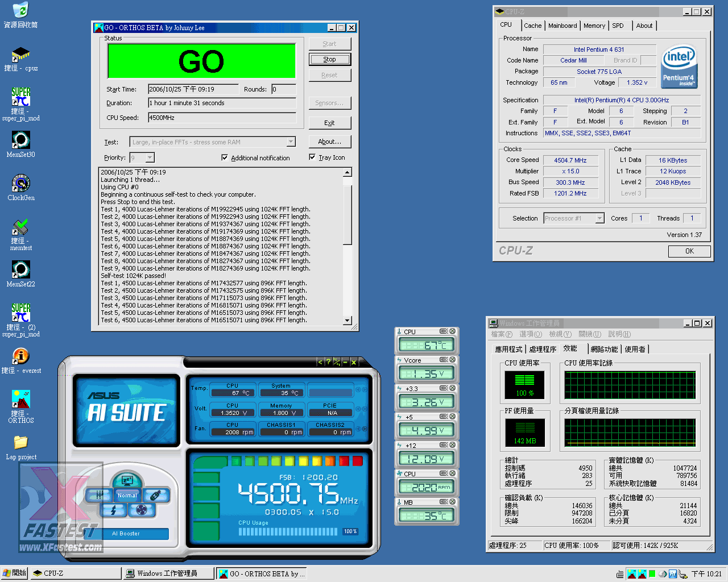Click AI Suite gas bottle booster icon
Image resolution: width=728 pixels, height=582 pixels.
(x=155, y=495)
